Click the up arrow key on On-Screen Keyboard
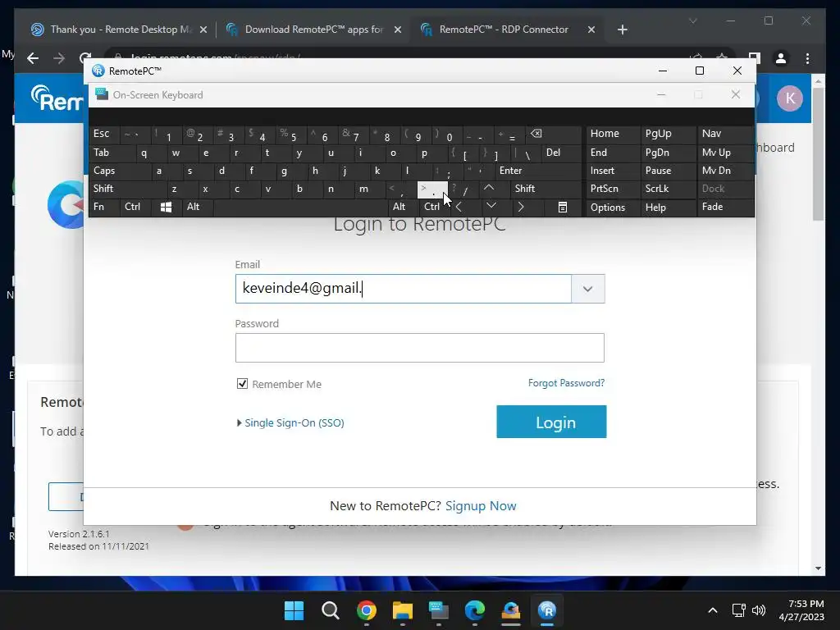Image resolution: width=840 pixels, height=630 pixels. pyautogui.click(x=489, y=189)
